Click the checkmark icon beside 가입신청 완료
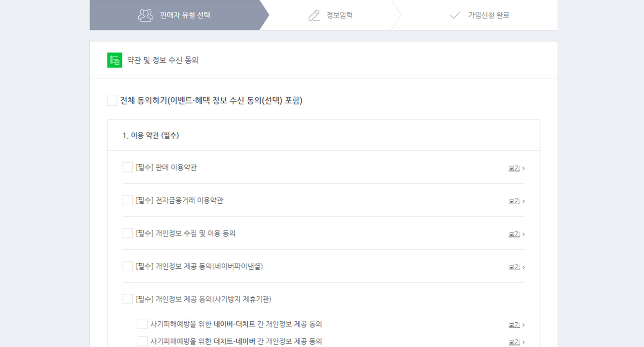This screenshot has height=347, width=644. point(455,15)
